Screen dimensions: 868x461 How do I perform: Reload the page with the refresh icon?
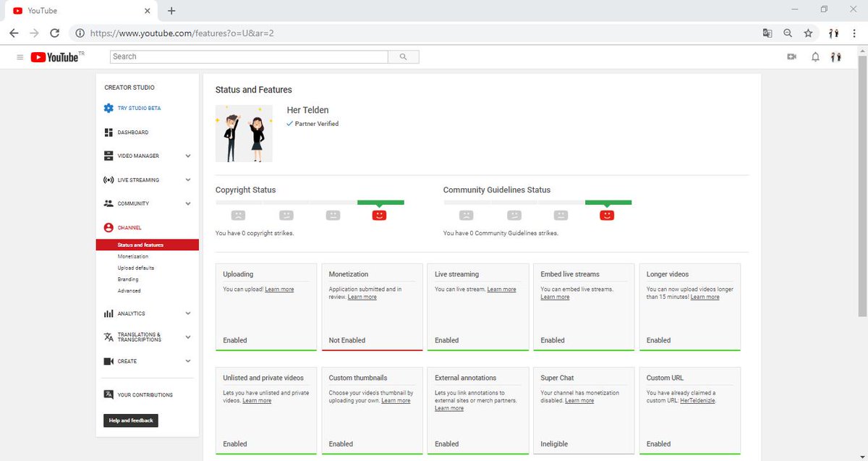54,33
